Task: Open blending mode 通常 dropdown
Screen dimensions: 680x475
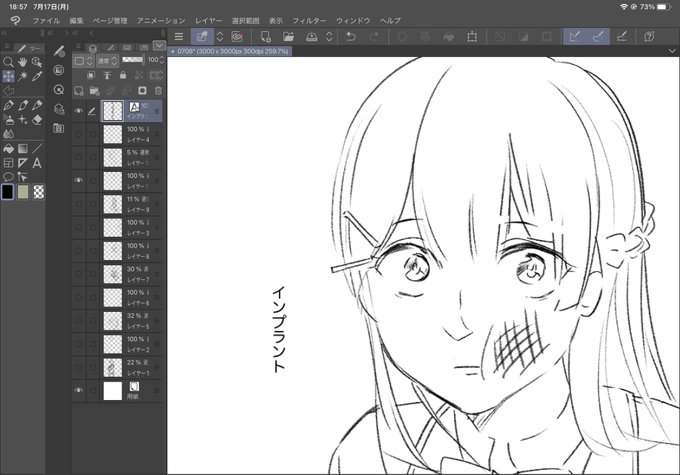Action: (108, 61)
